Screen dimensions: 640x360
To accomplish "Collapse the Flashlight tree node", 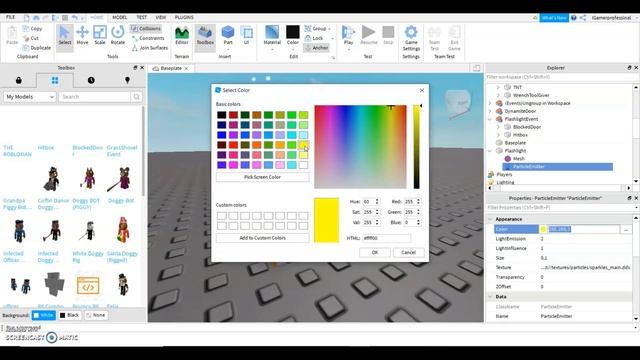I will tap(490, 151).
